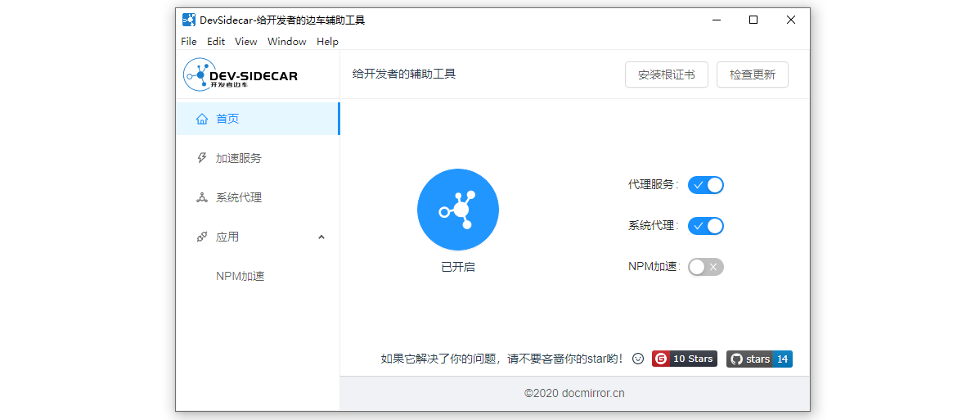Turn off the 系统代理 toggle

[x=705, y=226]
